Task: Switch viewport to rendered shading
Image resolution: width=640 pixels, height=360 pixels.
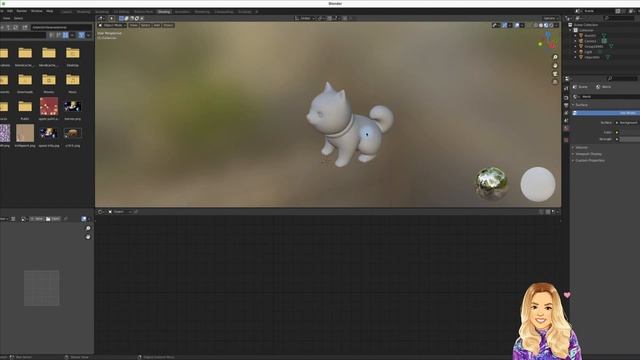Action: coord(551,25)
